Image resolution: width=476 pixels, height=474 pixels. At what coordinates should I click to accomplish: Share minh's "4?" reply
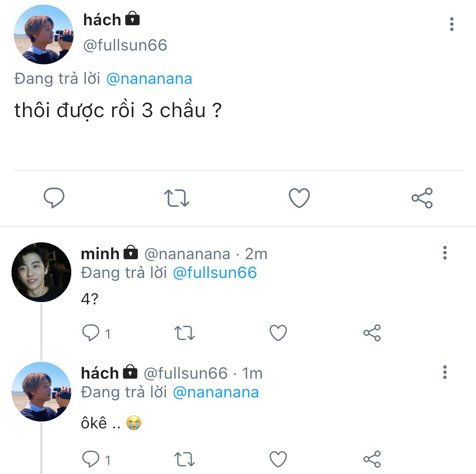(372, 333)
